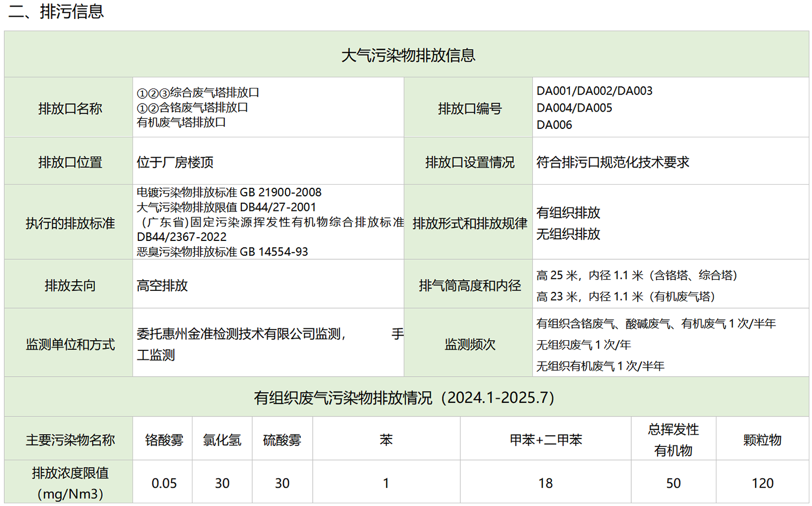Click the 位于厂房楼顶 location cell

175,163
